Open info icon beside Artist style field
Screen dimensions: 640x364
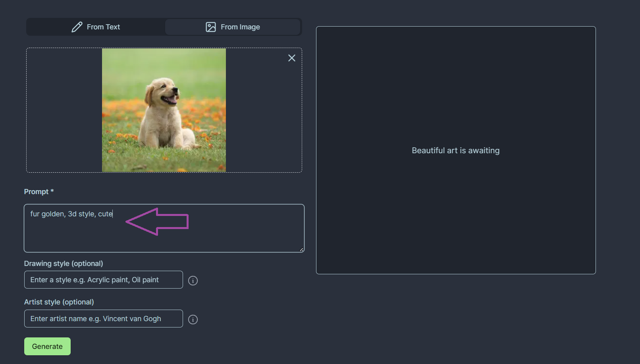tap(193, 320)
